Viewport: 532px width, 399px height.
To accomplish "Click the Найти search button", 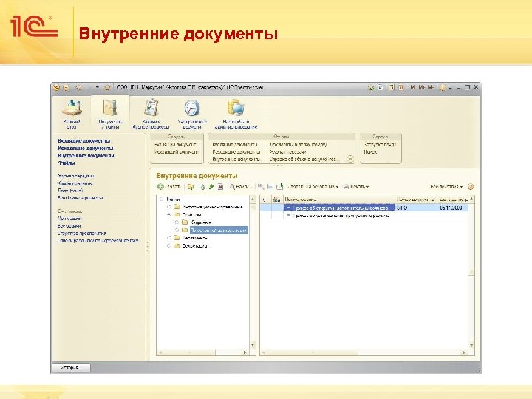I will 240,187.
